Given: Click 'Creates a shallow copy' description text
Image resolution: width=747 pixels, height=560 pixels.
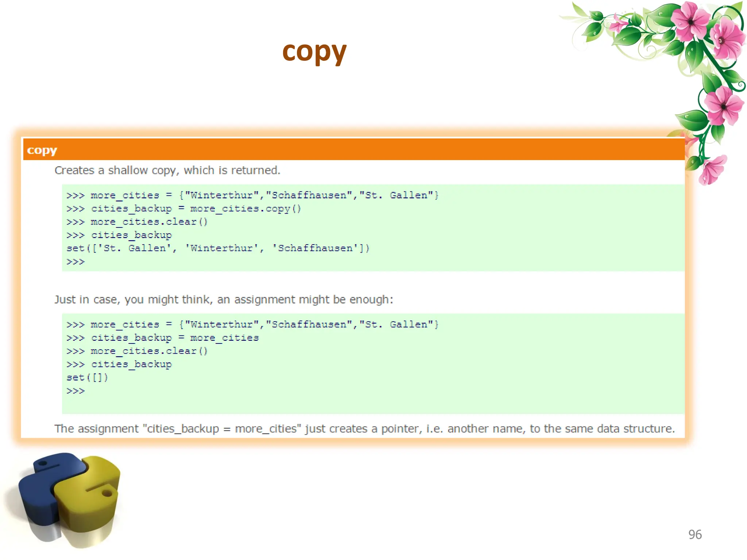Looking at the screenshot, I should pos(167,170).
